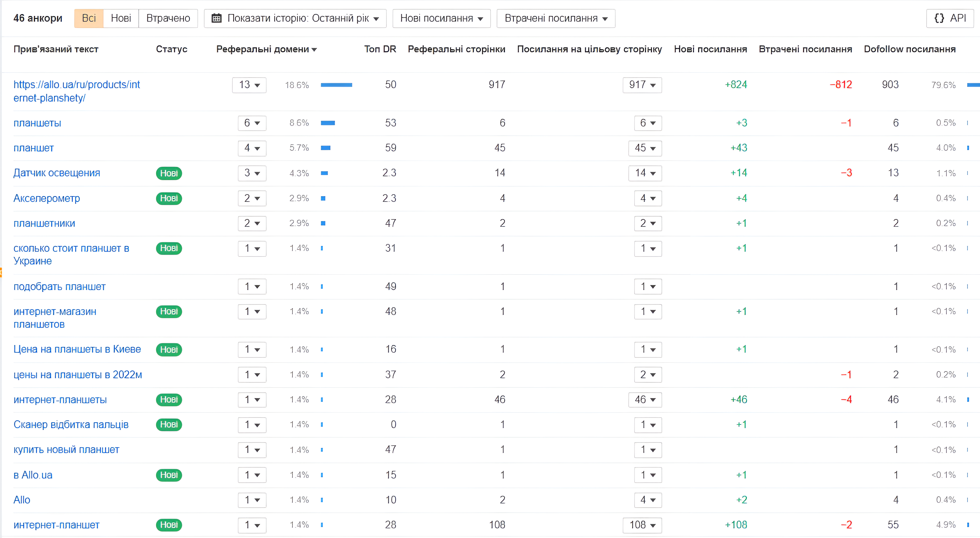
Task: Open the API button with braces icon
Action: (x=950, y=18)
